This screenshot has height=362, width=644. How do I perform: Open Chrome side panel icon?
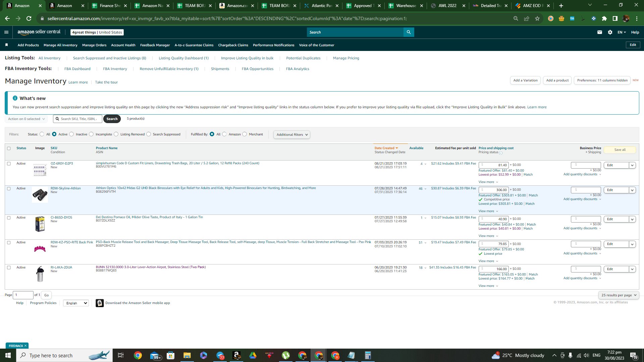point(615,18)
